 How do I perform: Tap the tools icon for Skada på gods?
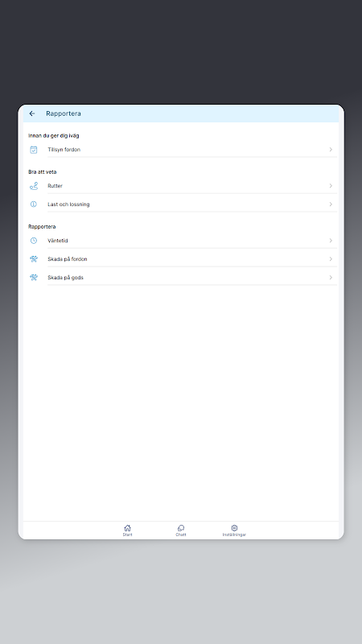pyautogui.click(x=34, y=278)
